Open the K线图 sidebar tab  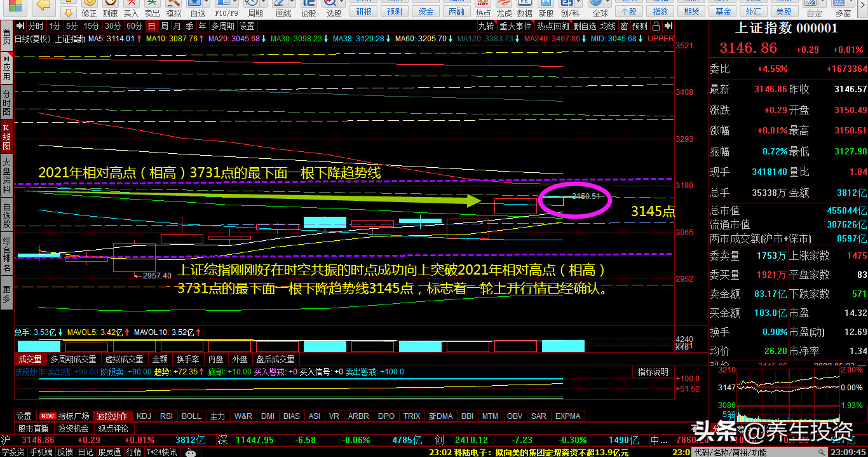point(6,137)
